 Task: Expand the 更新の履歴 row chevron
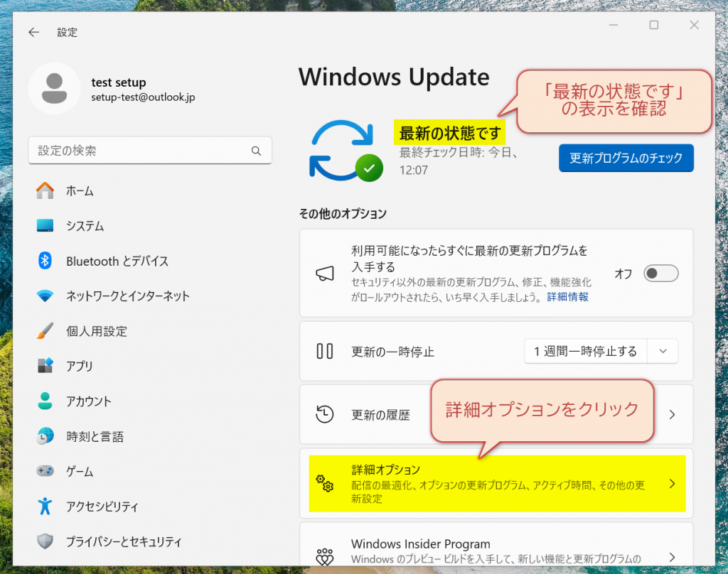click(671, 413)
